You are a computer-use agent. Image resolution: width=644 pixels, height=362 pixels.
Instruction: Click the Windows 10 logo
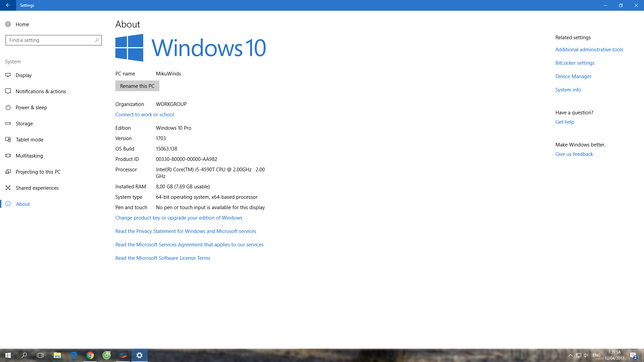click(x=191, y=48)
